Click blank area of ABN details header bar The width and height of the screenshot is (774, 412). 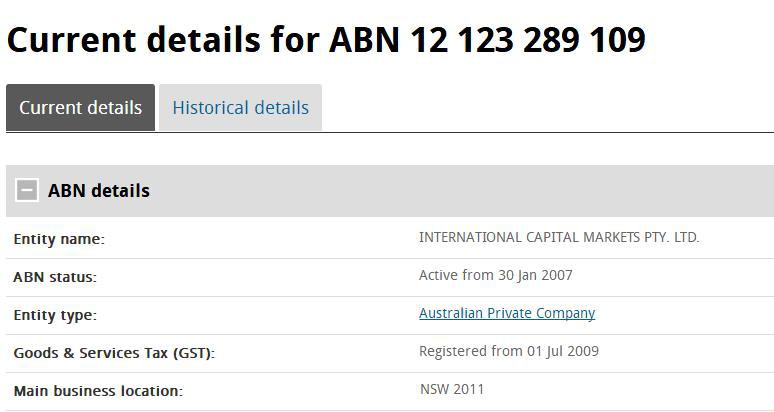click(x=459, y=191)
